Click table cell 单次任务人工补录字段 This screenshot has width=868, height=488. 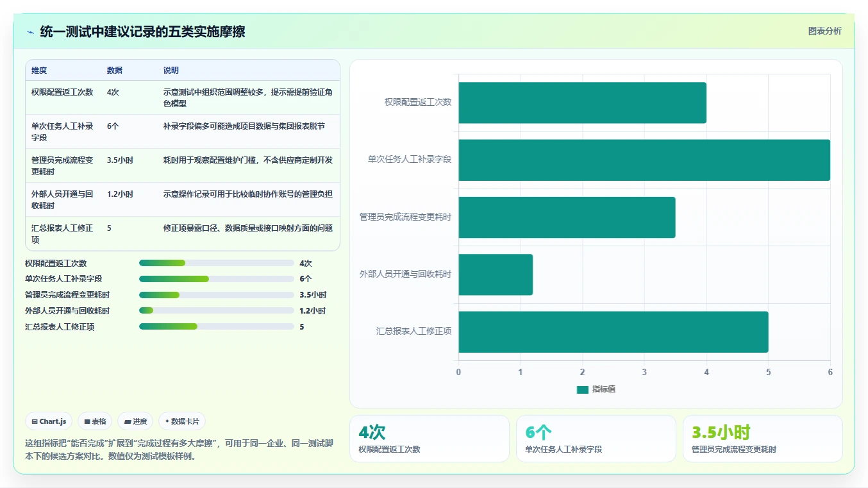(62, 131)
